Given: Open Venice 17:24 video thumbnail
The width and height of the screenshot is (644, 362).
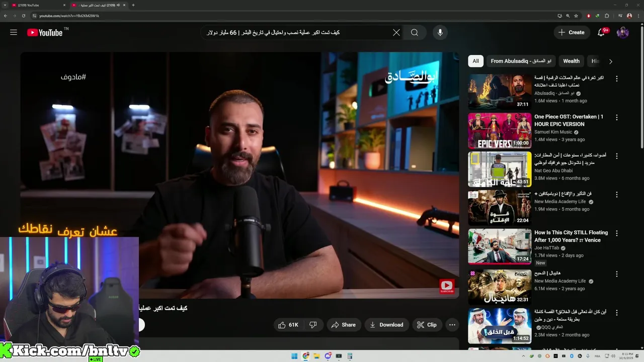Looking at the screenshot, I should pos(500,247).
